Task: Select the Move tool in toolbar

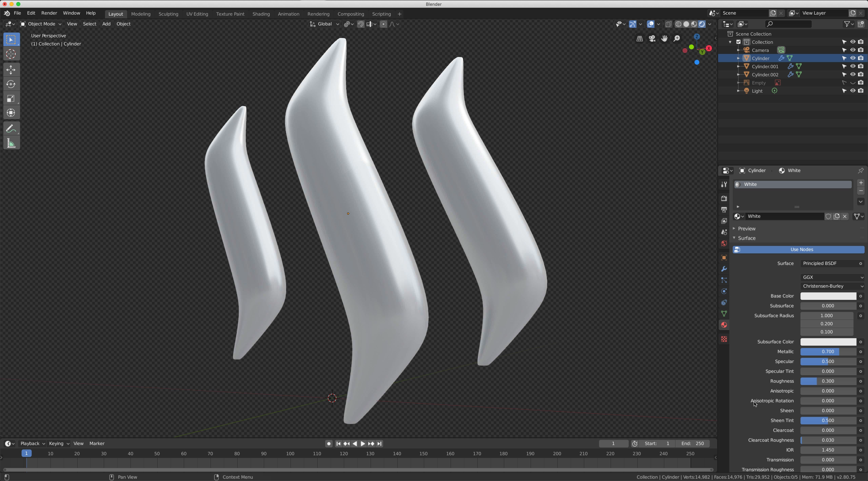Action: [x=11, y=70]
